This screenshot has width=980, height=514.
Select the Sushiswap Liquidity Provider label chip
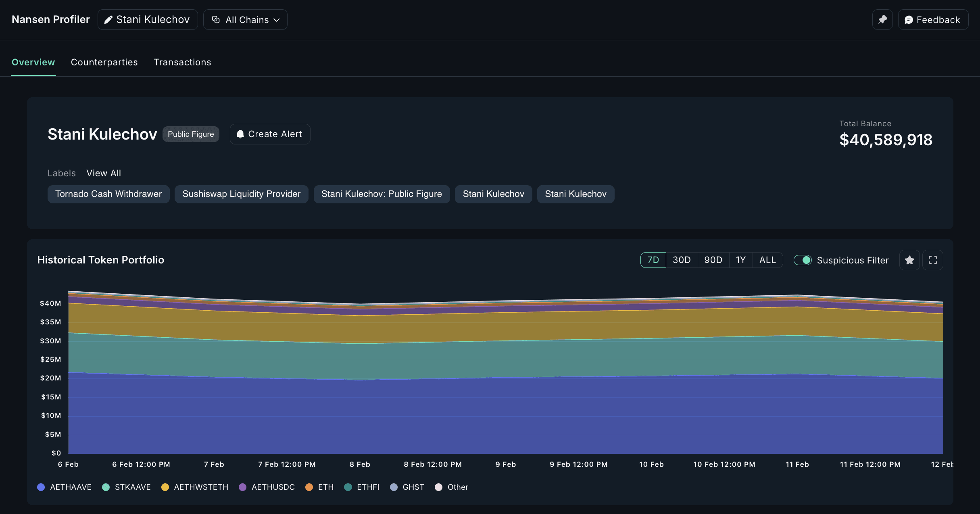point(241,194)
